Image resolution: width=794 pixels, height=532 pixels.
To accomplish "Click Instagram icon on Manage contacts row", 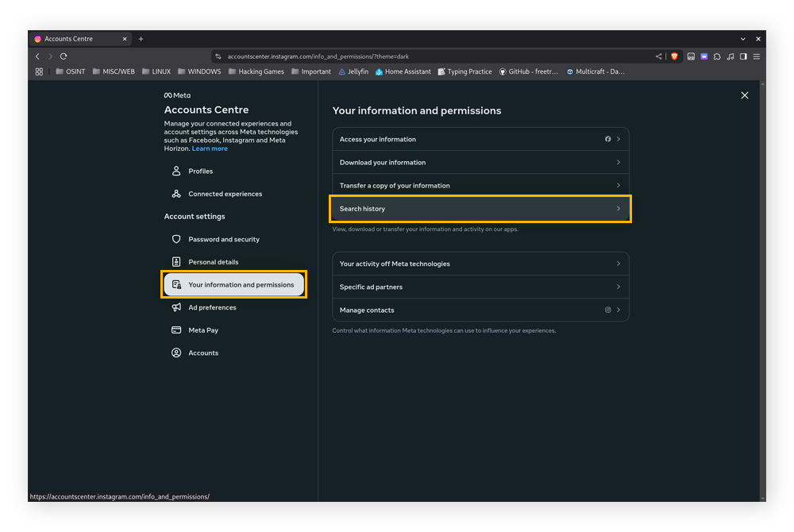I will click(607, 310).
